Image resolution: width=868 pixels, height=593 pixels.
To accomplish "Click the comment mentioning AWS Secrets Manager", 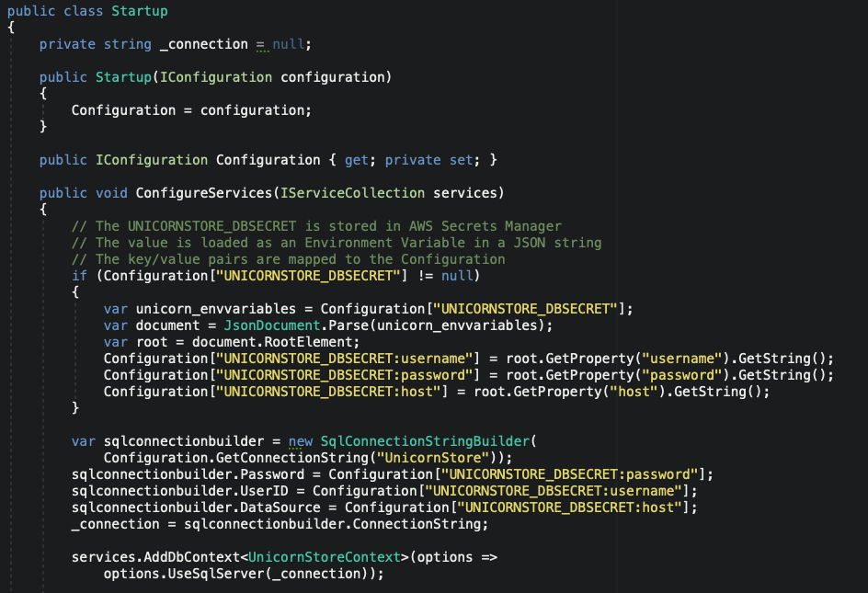I will tap(316, 226).
